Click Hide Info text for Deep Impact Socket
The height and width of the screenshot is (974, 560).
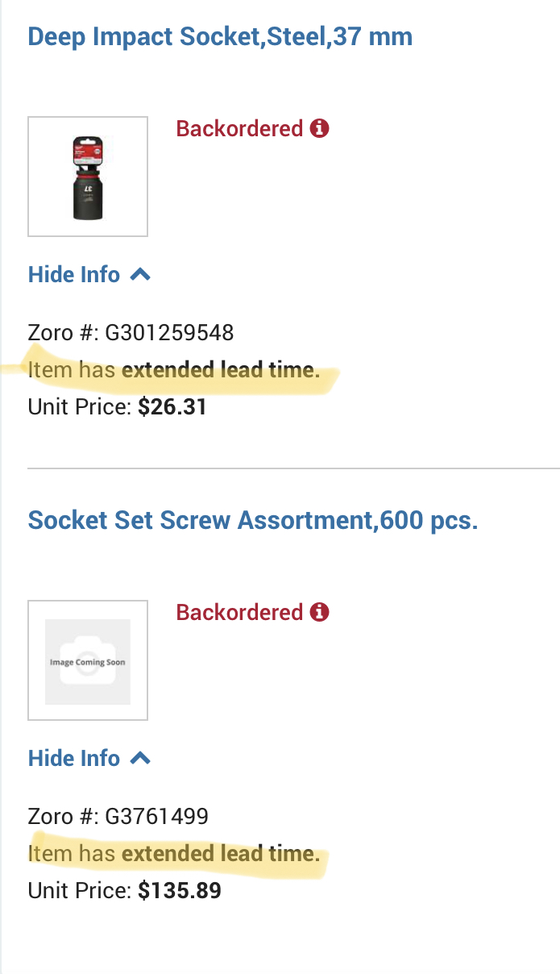coord(74,274)
